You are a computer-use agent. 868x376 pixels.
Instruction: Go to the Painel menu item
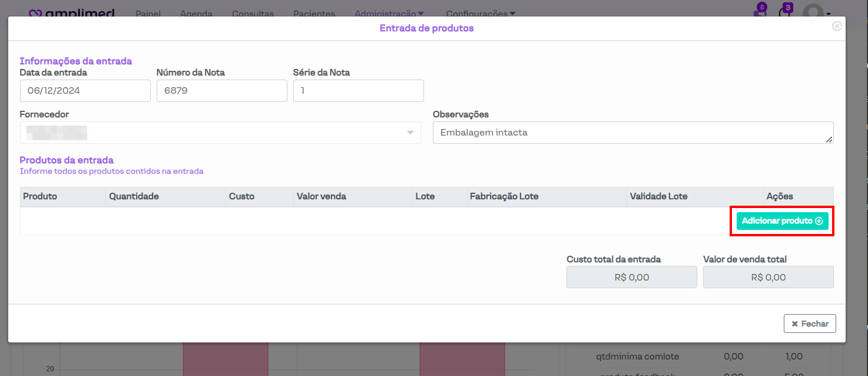click(x=148, y=14)
